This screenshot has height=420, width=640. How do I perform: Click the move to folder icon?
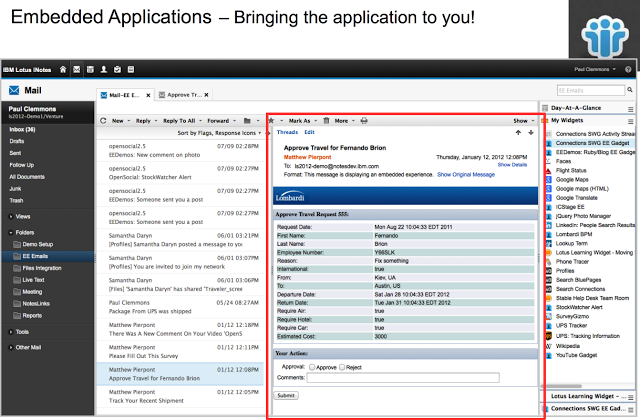pos(247,121)
